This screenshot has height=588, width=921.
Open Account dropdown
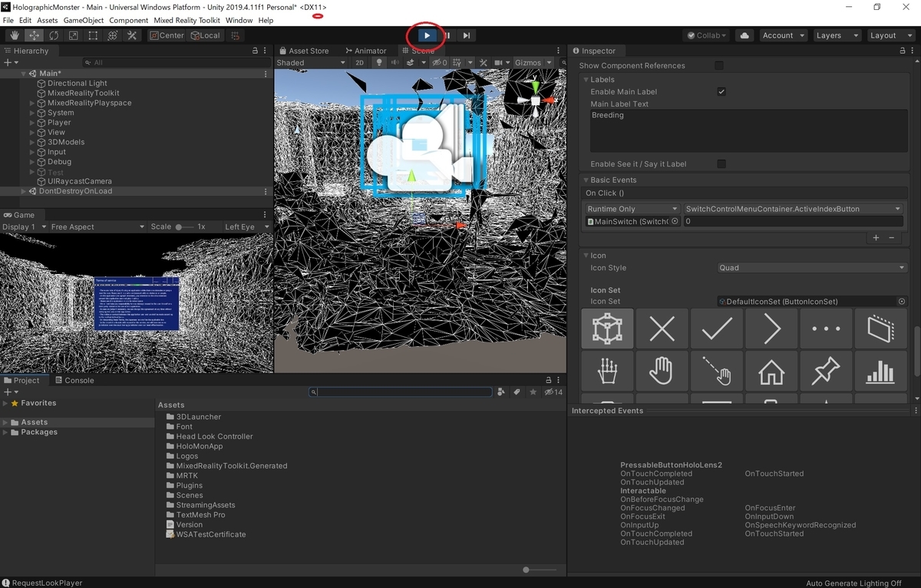point(783,35)
